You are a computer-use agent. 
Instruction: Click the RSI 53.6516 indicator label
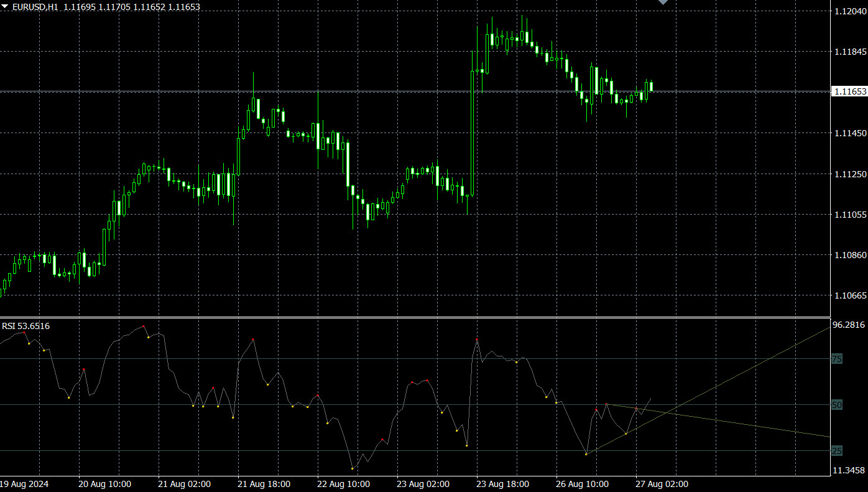click(26, 326)
